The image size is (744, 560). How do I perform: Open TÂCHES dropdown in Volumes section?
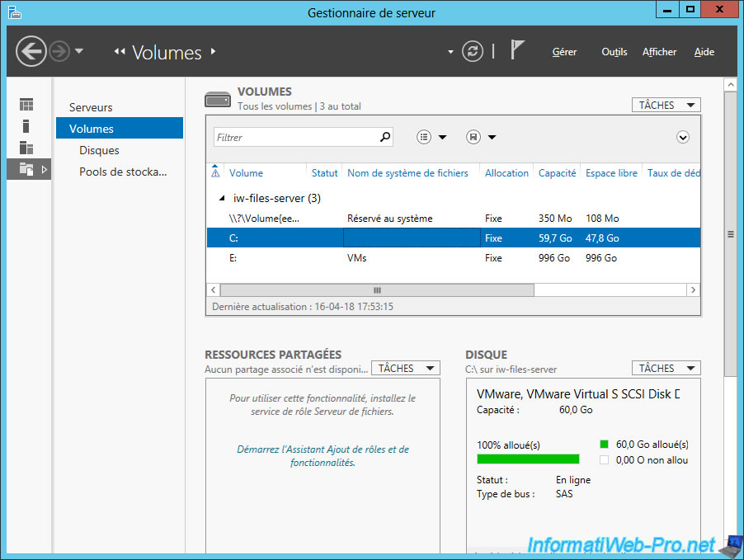(x=666, y=105)
